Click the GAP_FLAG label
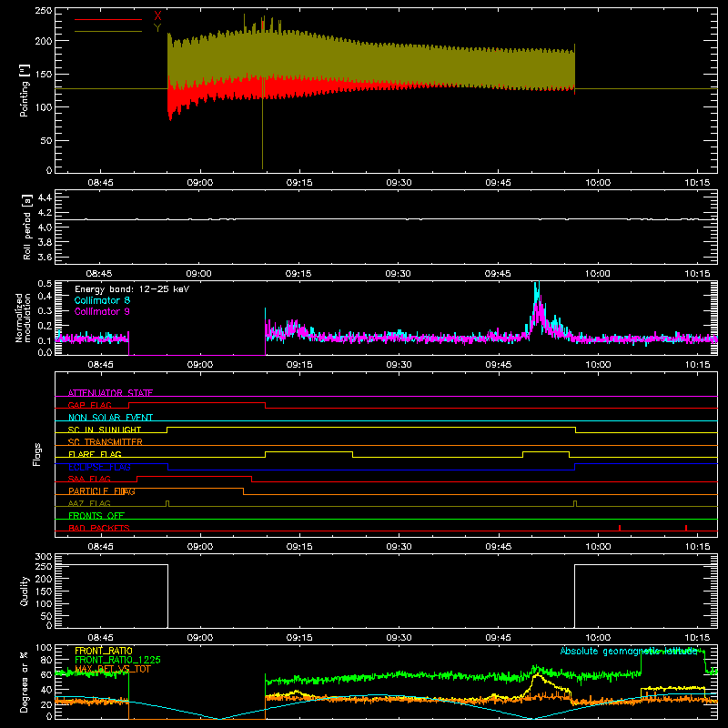Viewport: 728px width, 728px height. (x=89, y=405)
